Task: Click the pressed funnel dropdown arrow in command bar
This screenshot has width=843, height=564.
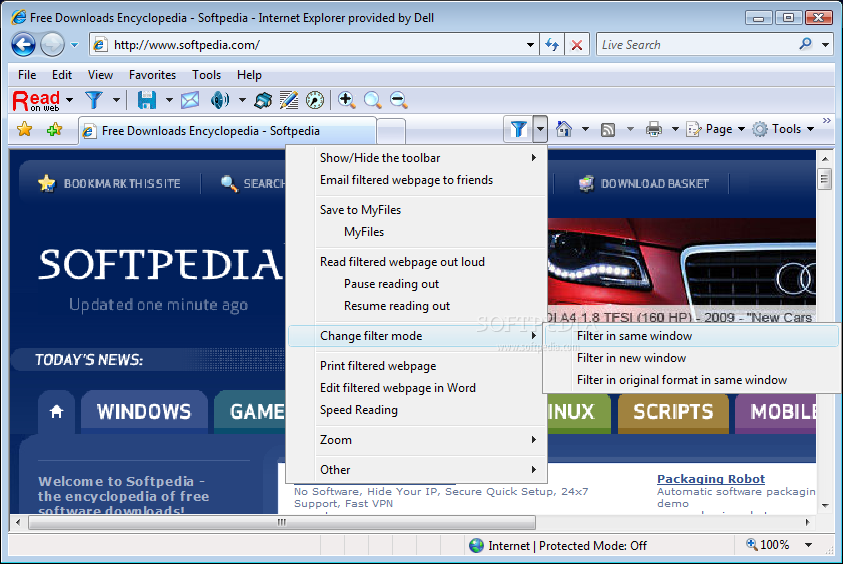Action: (x=540, y=129)
